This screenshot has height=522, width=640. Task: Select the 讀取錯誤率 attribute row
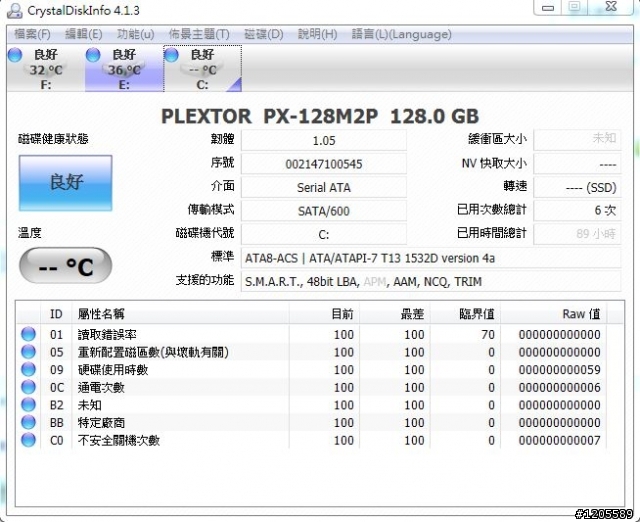pyautogui.click(x=311, y=335)
